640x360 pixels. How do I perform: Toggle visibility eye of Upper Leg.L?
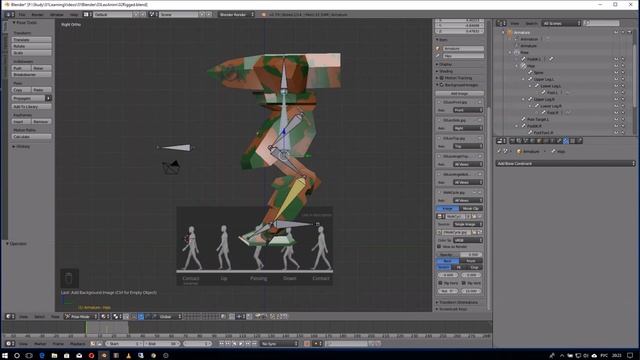(x=616, y=79)
